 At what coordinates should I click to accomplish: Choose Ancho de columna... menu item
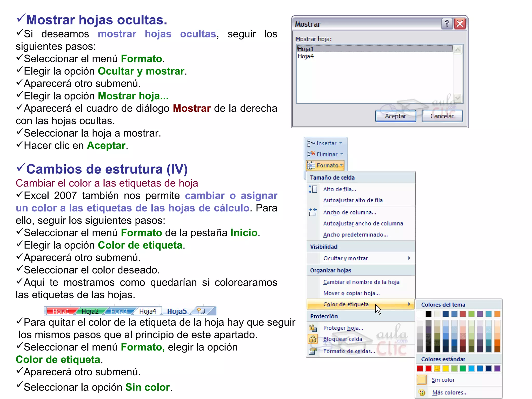point(361,212)
